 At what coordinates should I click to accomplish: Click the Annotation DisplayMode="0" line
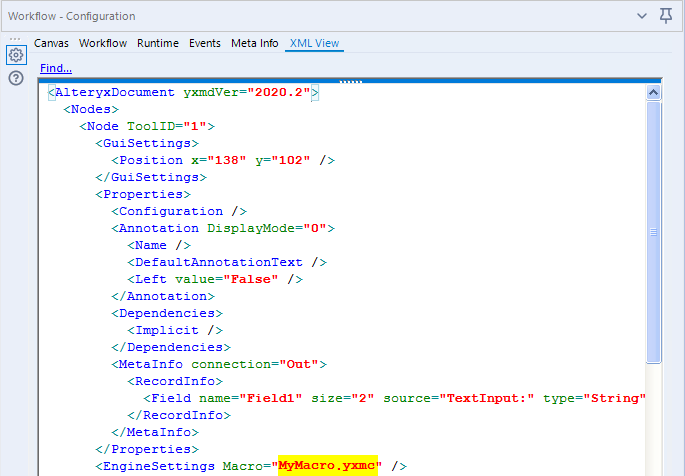click(223, 228)
